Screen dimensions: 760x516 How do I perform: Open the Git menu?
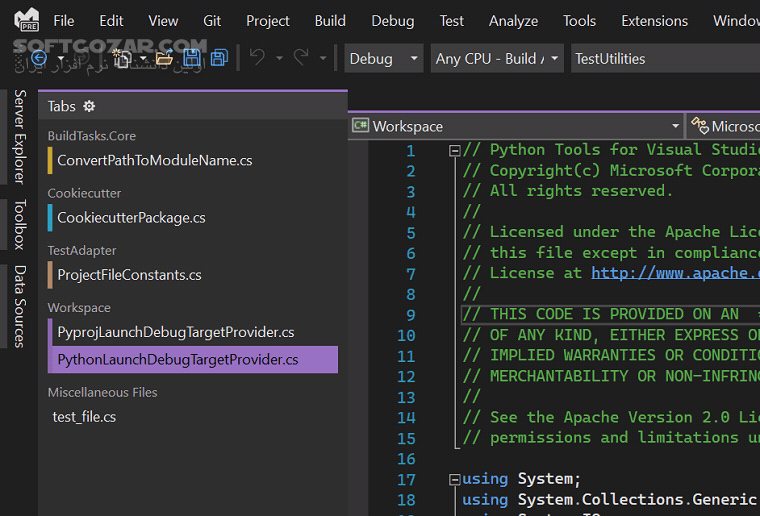212,21
